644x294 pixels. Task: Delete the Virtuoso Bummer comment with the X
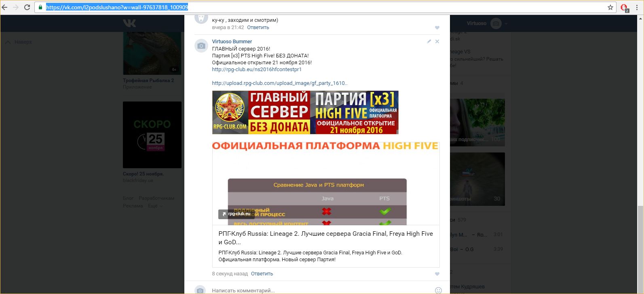437,41
